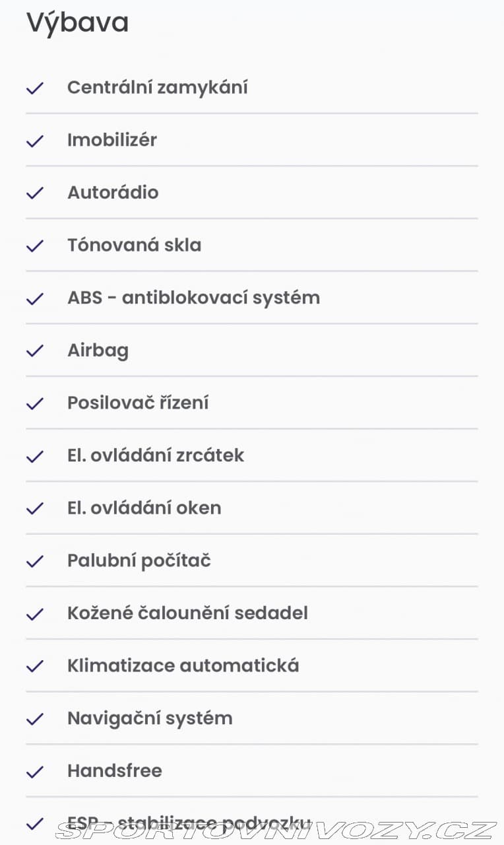Select checkmark beside ABS - antiblokovací systém

pos(34,298)
